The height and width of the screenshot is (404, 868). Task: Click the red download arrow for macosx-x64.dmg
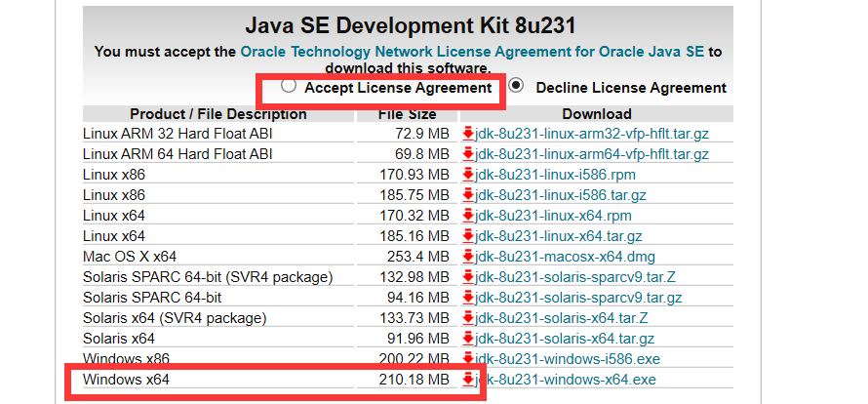tap(468, 257)
